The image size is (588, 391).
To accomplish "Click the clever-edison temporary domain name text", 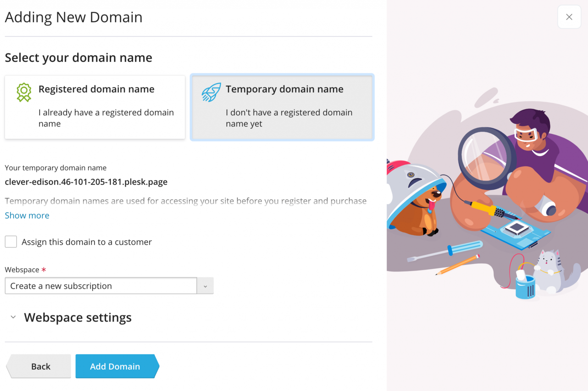I will point(86,182).
